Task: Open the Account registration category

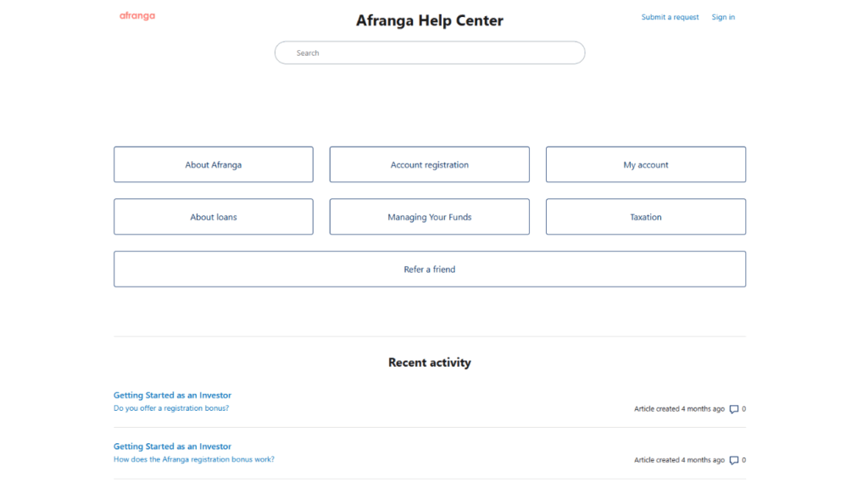Action: click(x=430, y=164)
